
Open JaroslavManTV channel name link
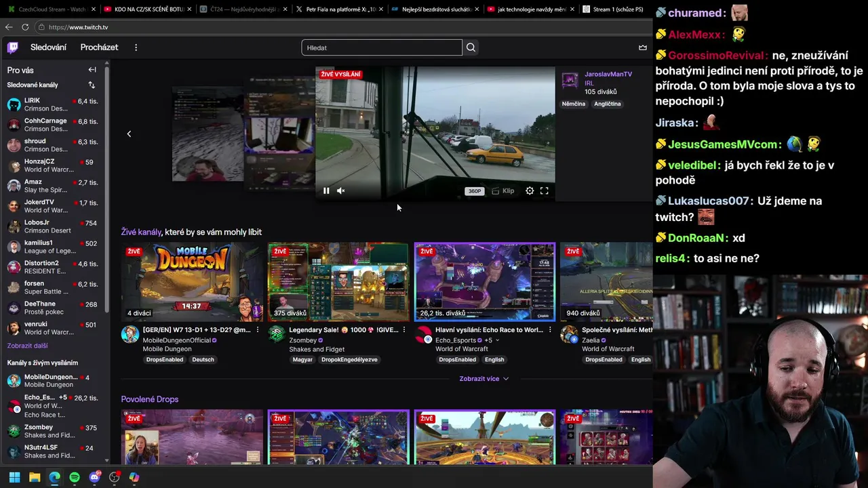[608, 75]
